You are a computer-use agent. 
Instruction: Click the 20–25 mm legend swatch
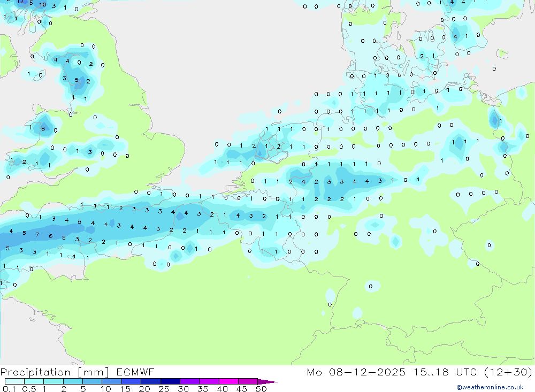tap(151, 381)
